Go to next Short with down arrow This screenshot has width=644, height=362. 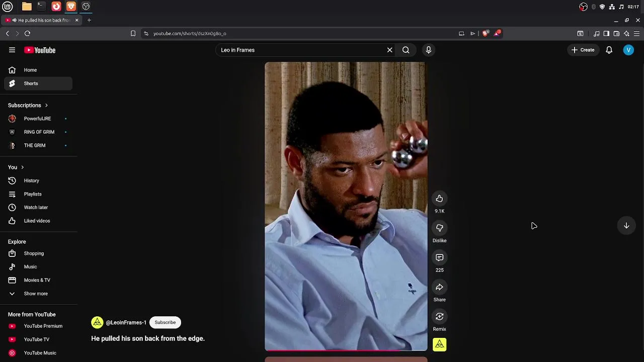[626, 226]
